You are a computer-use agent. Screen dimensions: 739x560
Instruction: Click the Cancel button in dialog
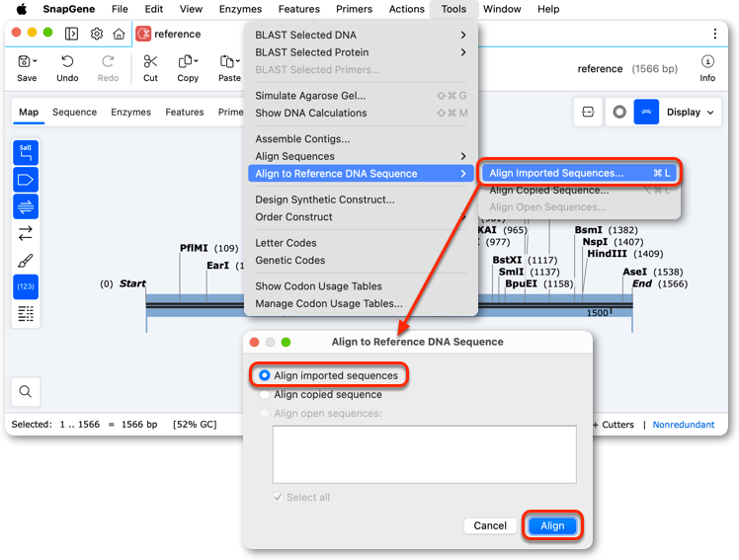(x=490, y=525)
